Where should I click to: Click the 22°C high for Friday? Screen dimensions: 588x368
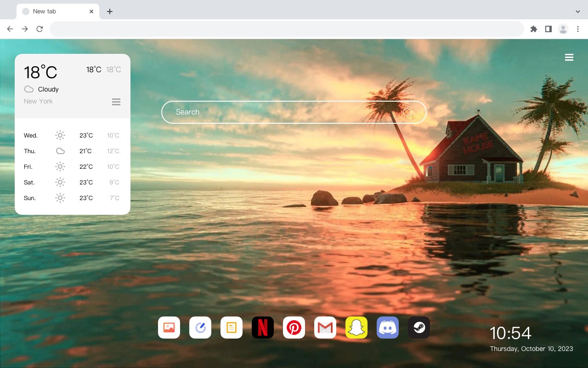pos(86,167)
